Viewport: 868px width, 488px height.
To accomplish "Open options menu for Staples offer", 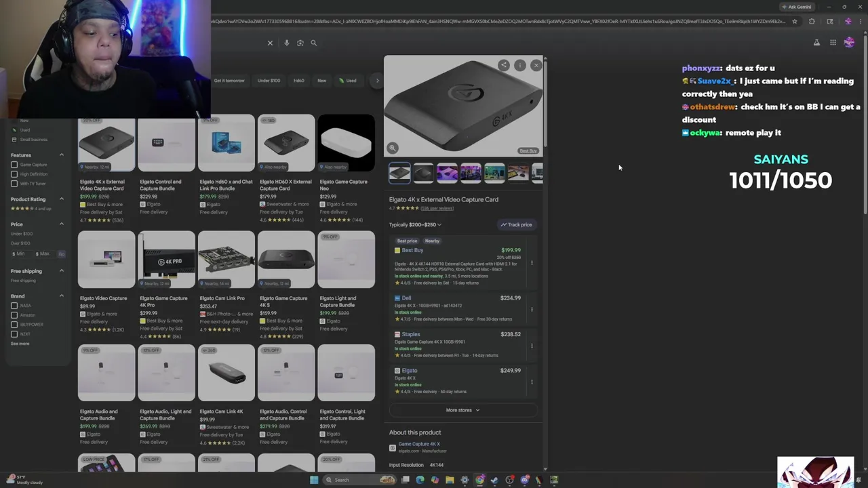I will tap(532, 346).
